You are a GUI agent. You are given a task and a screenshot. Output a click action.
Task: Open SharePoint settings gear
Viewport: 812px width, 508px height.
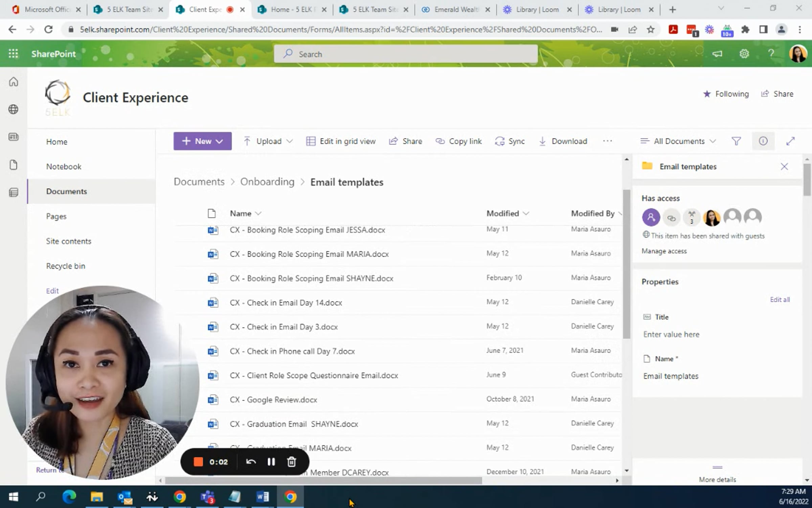744,54
